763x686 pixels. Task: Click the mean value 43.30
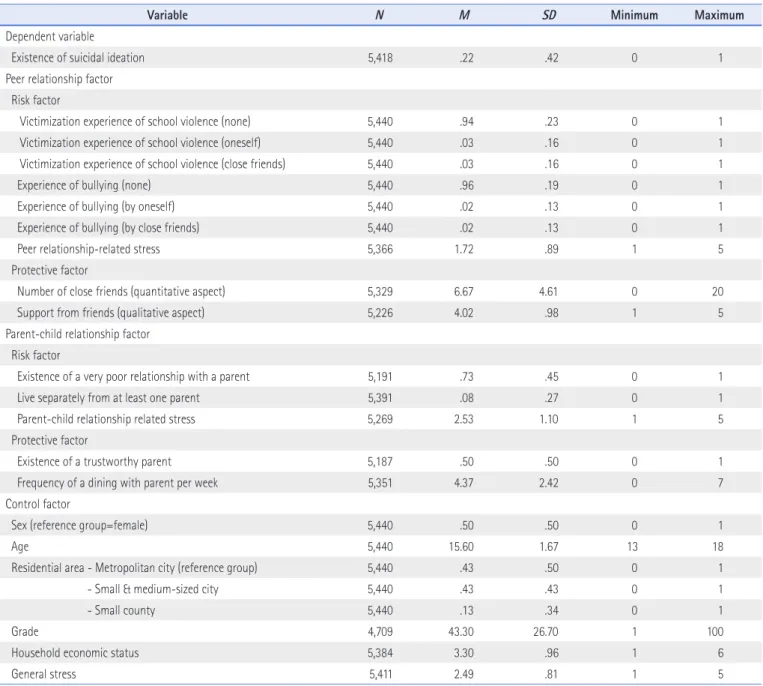[461, 632]
